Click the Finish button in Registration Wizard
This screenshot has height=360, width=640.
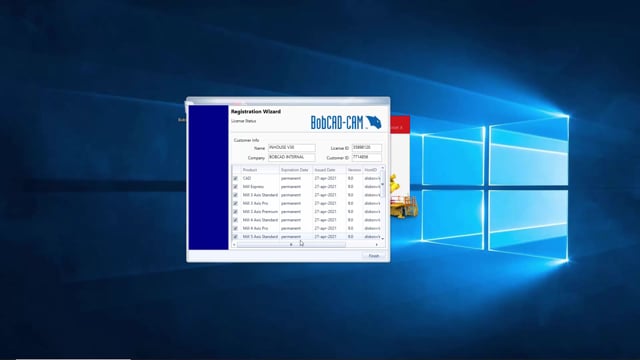click(373, 256)
